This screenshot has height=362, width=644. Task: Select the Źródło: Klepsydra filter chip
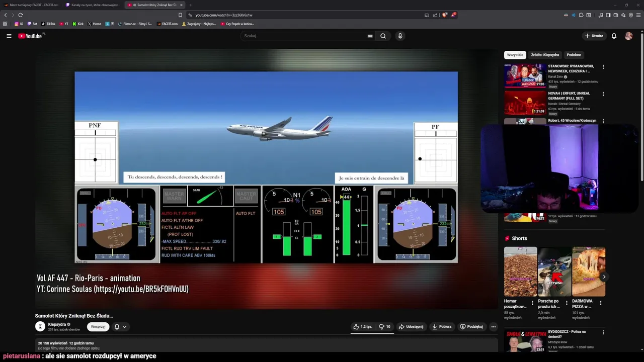[x=545, y=55]
